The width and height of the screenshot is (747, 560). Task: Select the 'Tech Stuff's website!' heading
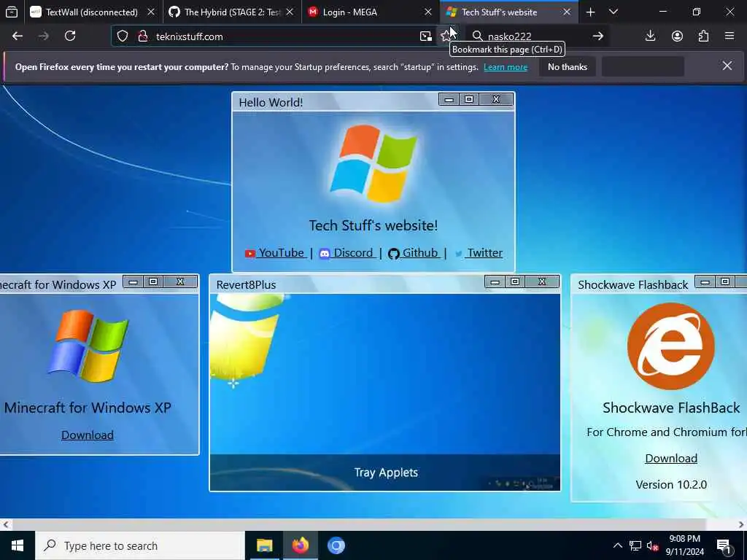pyautogui.click(x=373, y=225)
